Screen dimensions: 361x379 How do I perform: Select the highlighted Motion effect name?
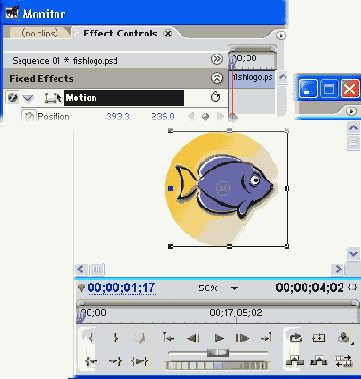tap(124, 98)
